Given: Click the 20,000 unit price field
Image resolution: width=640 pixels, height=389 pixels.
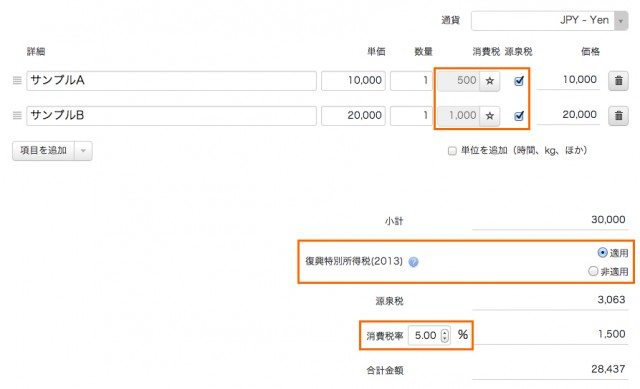Looking at the screenshot, I should (x=353, y=116).
